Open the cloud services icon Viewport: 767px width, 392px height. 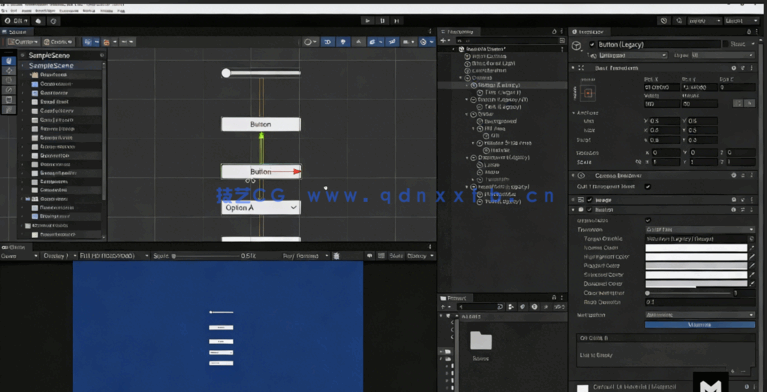point(39,21)
